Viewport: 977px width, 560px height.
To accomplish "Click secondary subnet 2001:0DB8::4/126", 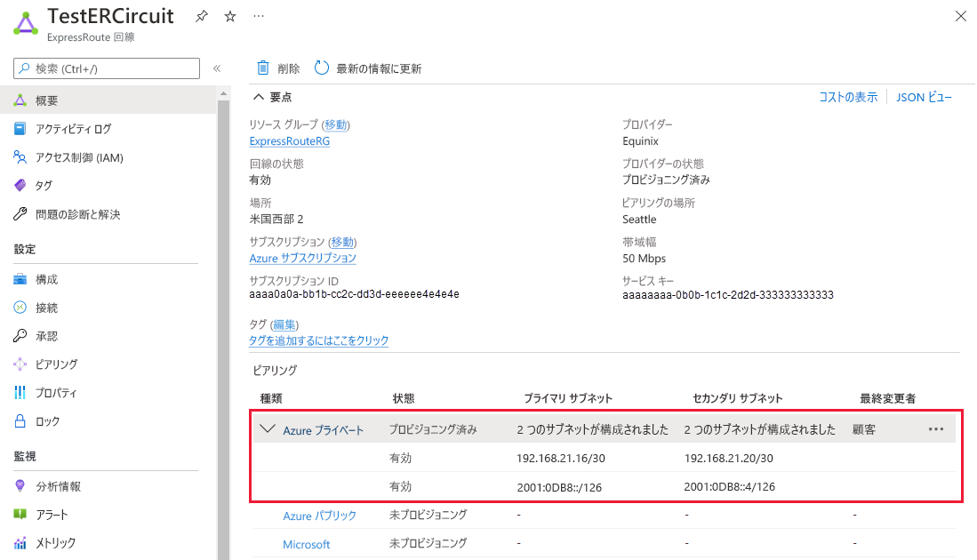I will point(730,487).
